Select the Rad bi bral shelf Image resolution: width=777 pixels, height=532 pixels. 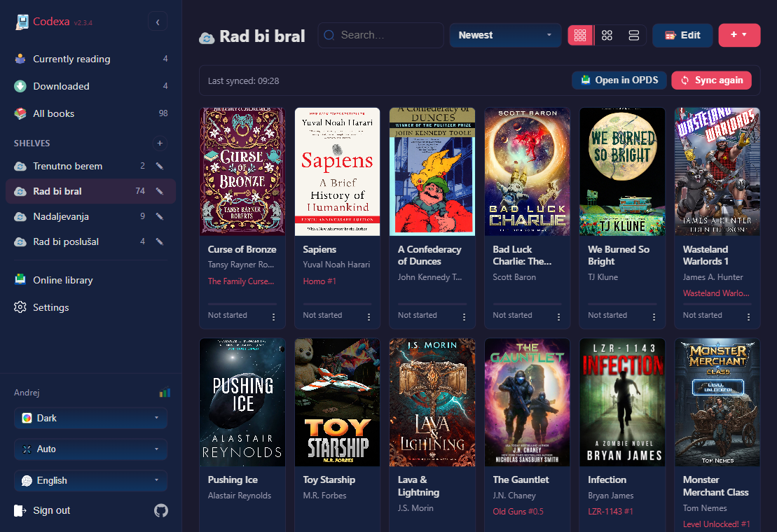pyautogui.click(x=90, y=191)
